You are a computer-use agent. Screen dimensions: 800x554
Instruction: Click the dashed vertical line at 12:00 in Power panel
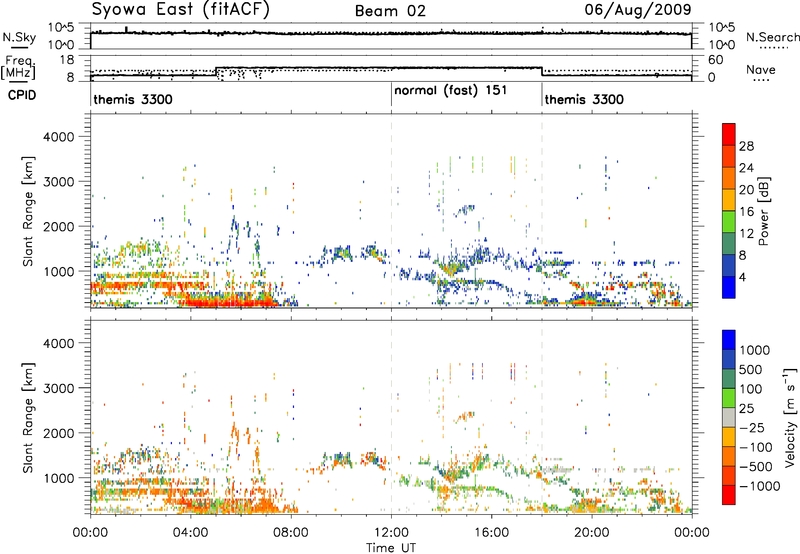click(x=391, y=211)
